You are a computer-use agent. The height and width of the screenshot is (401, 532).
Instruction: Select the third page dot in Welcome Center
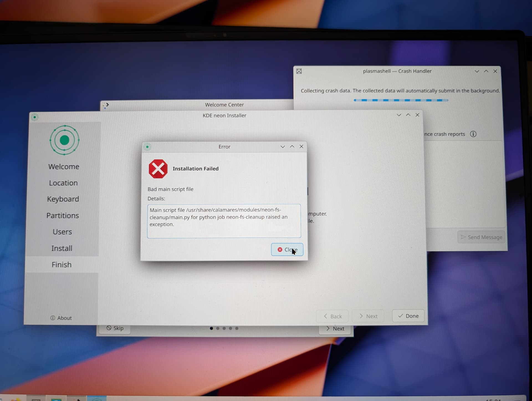(x=224, y=328)
